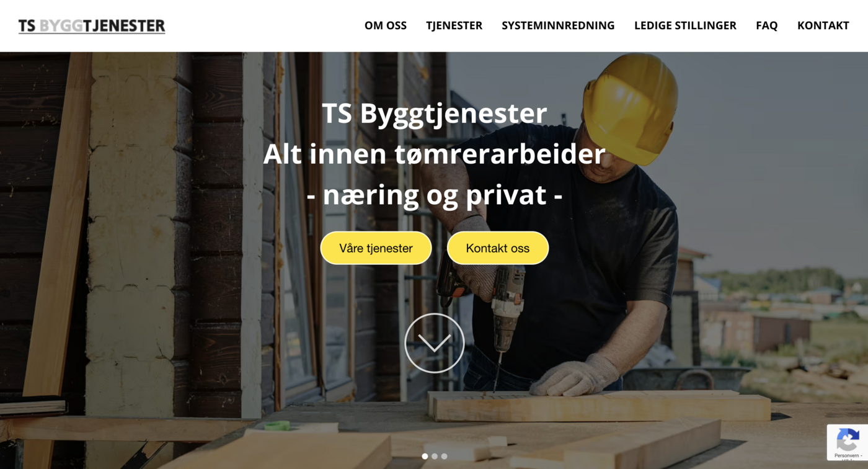Click the reCAPTCHA badge icon
Image resolution: width=868 pixels, height=469 pixels.
[848, 440]
